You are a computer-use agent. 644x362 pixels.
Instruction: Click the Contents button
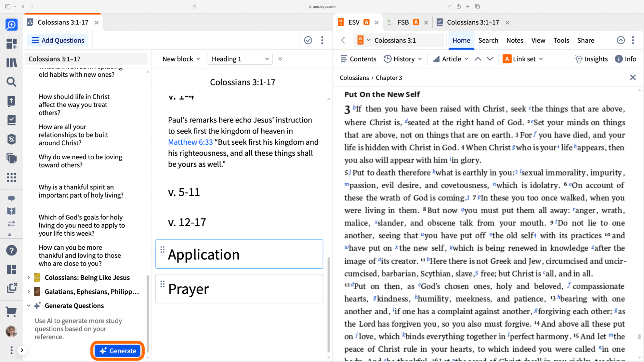point(358,59)
